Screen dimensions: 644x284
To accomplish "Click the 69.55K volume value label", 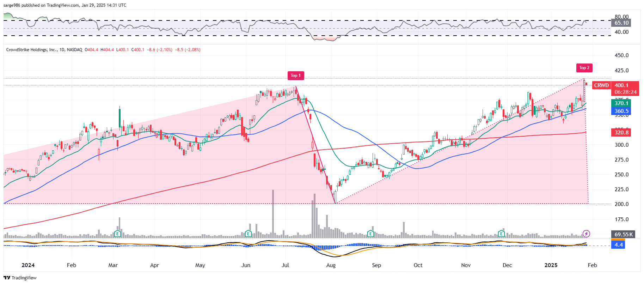I will click(623, 234).
